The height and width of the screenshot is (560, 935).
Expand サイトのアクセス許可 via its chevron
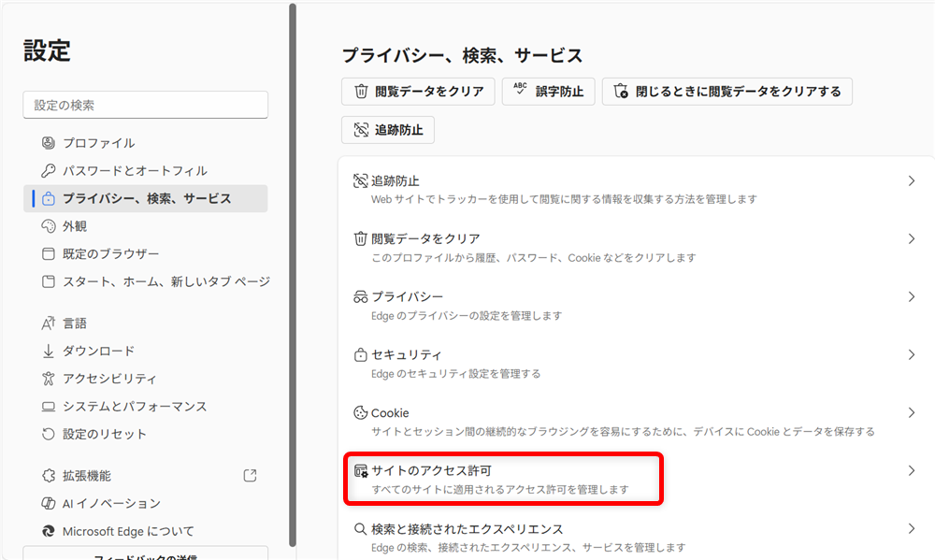[912, 471]
